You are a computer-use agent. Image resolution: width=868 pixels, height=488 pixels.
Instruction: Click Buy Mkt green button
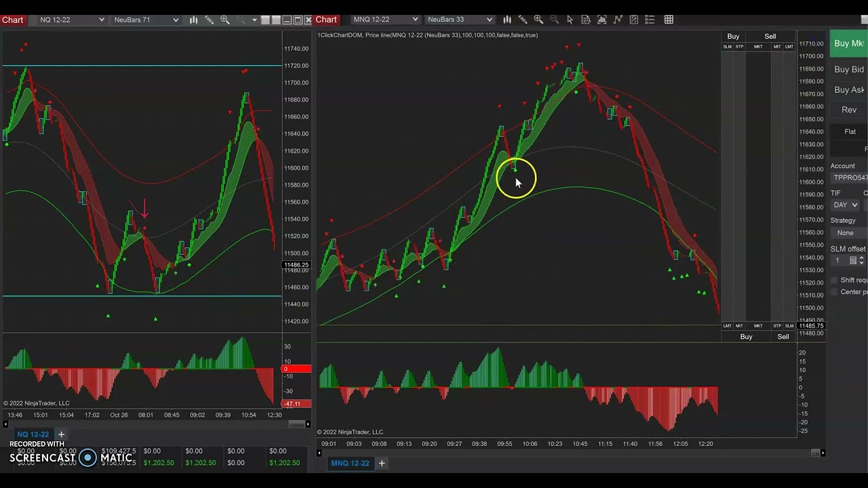click(849, 43)
